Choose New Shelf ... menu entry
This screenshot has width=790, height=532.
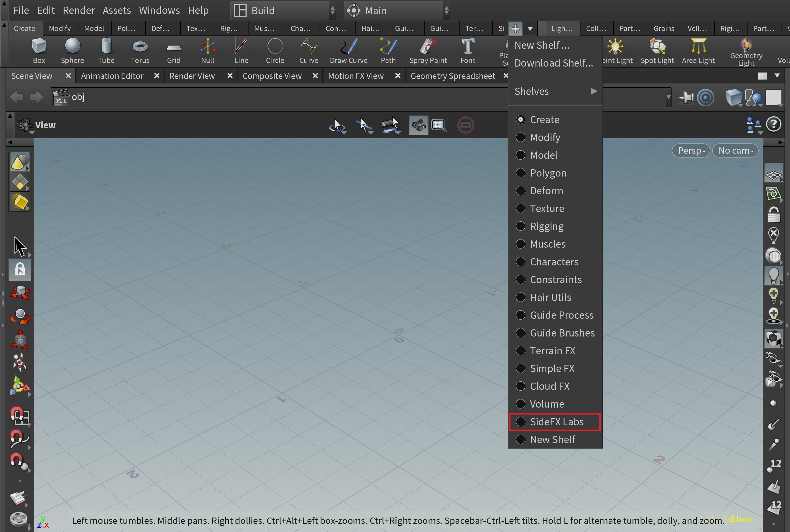pyautogui.click(x=555, y=45)
